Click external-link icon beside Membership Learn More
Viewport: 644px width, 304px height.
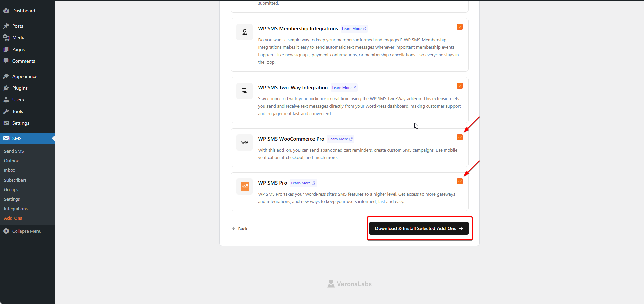365,29
